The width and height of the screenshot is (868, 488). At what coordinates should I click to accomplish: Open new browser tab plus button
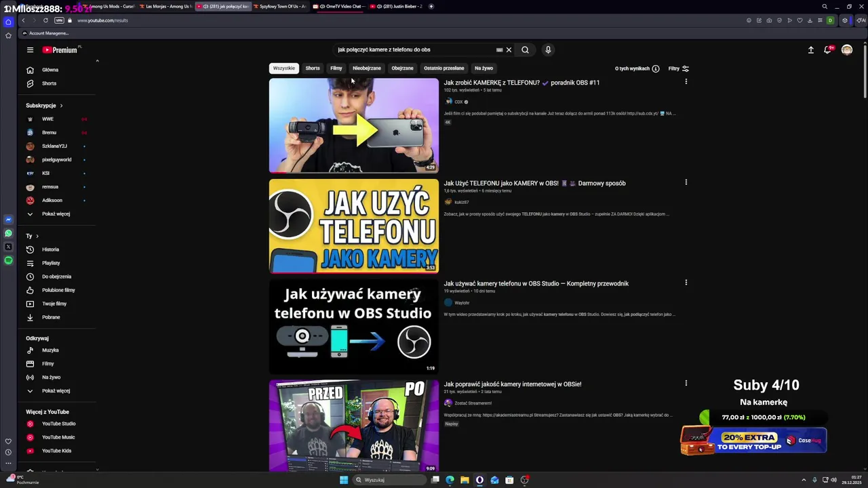(x=431, y=7)
